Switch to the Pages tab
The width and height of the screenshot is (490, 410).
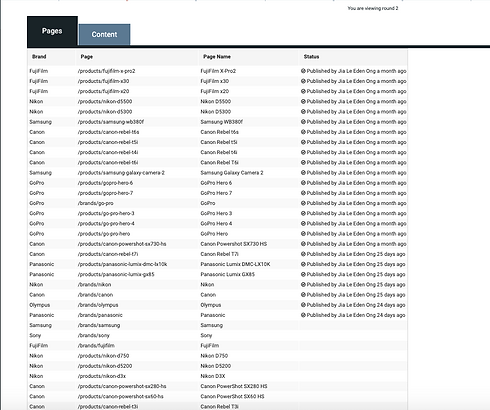click(52, 31)
